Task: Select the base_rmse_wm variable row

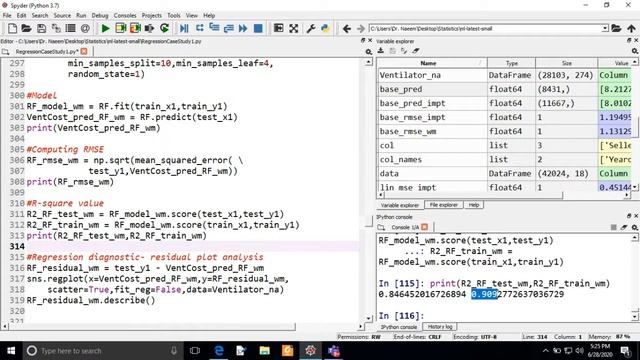Action: (504, 131)
